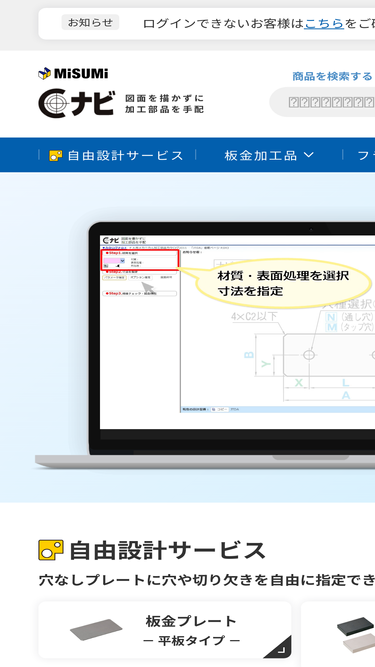This screenshot has width=375, height=667.
Task: Click the MISUMI logo
Action: point(73,74)
